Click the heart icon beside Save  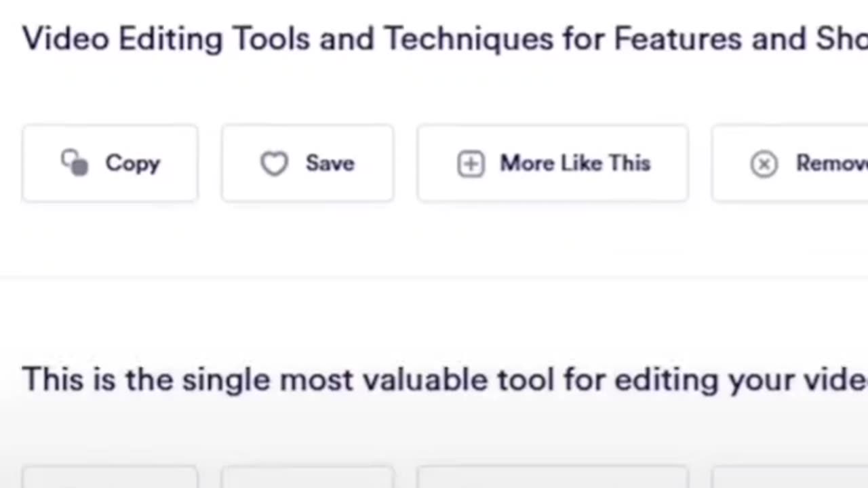275,163
